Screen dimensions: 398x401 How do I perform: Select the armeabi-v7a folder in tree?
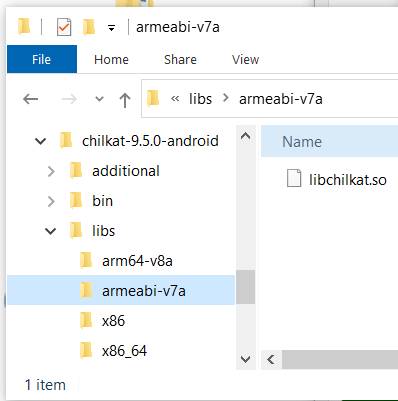tap(121, 290)
